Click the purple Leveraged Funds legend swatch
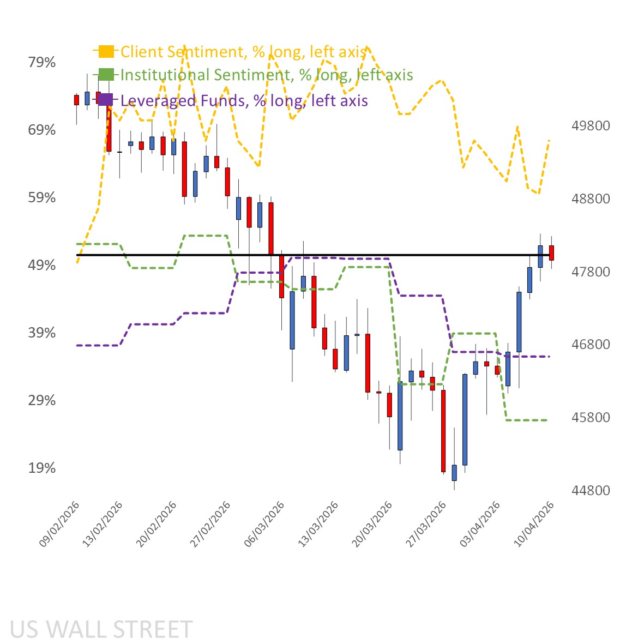 (106, 100)
